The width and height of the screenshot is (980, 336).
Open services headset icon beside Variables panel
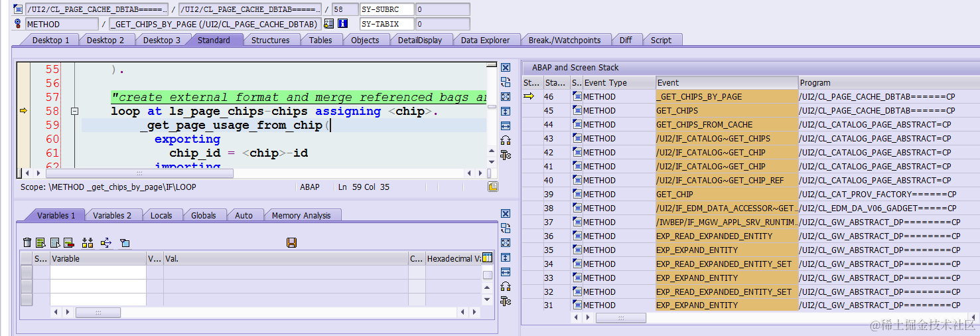(x=506, y=286)
